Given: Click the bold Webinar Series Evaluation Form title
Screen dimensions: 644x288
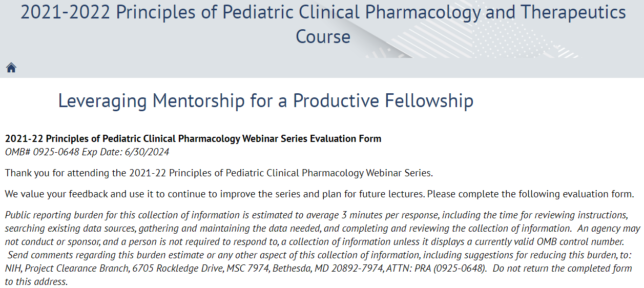Looking at the screenshot, I should tap(193, 139).
